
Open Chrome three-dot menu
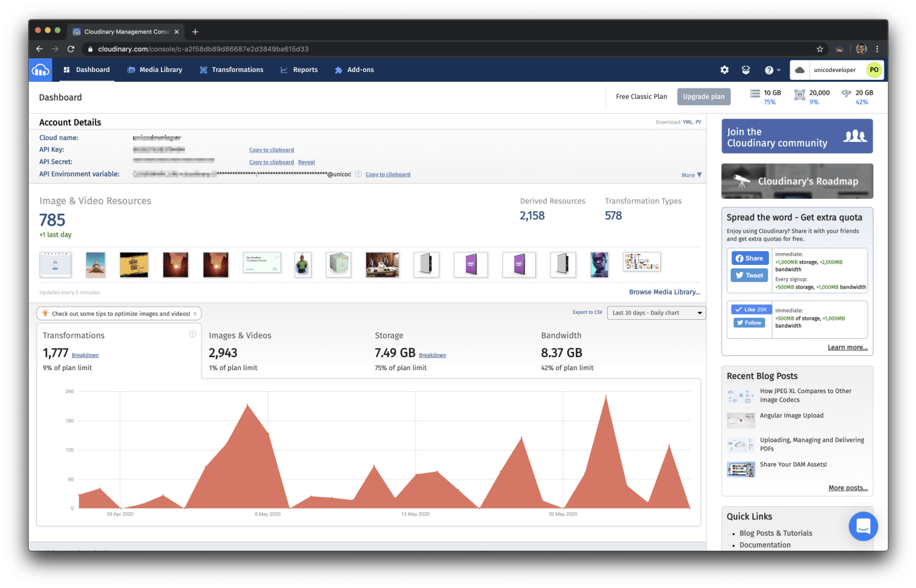877,49
